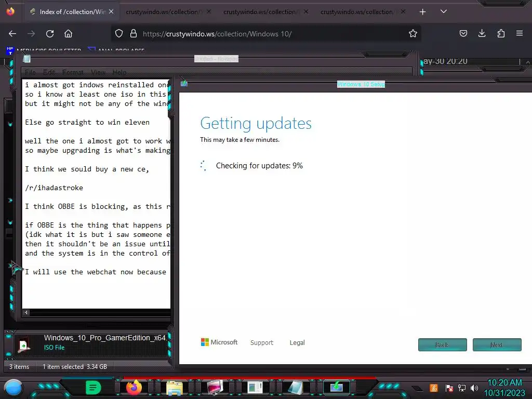Image resolution: width=532 pixels, height=399 pixels.
Task: Click the 3 items status bar text
Action: point(19,367)
